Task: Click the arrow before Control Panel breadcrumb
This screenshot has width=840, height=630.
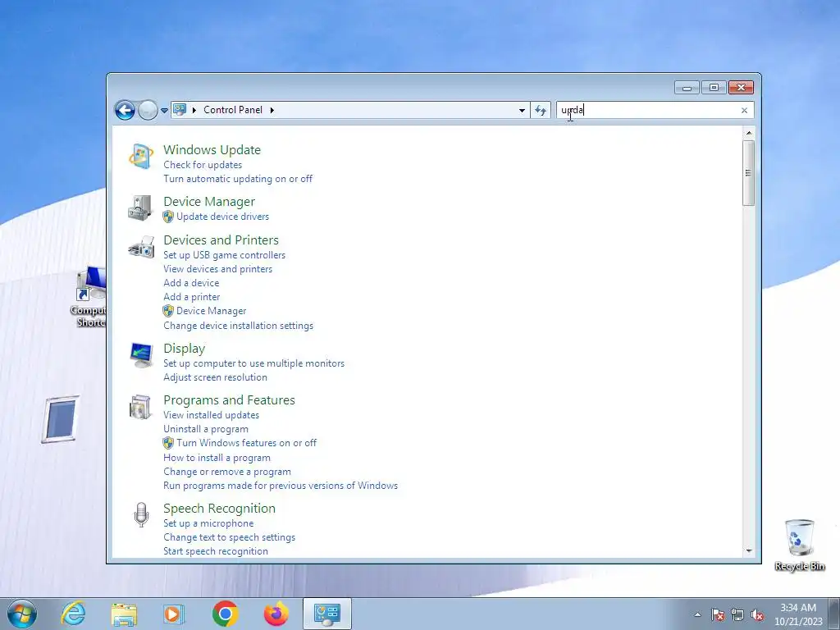Action: (194, 110)
